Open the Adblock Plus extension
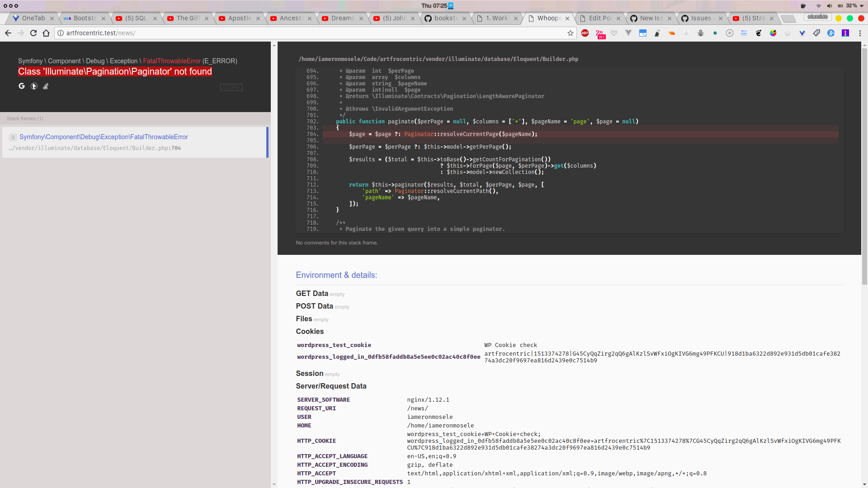The height and width of the screenshot is (488, 868). pos(585,33)
